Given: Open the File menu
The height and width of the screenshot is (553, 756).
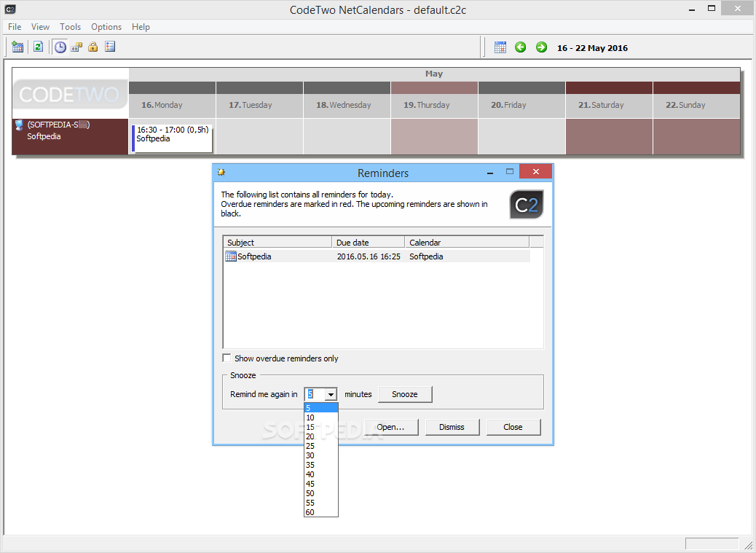Looking at the screenshot, I should coord(15,26).
